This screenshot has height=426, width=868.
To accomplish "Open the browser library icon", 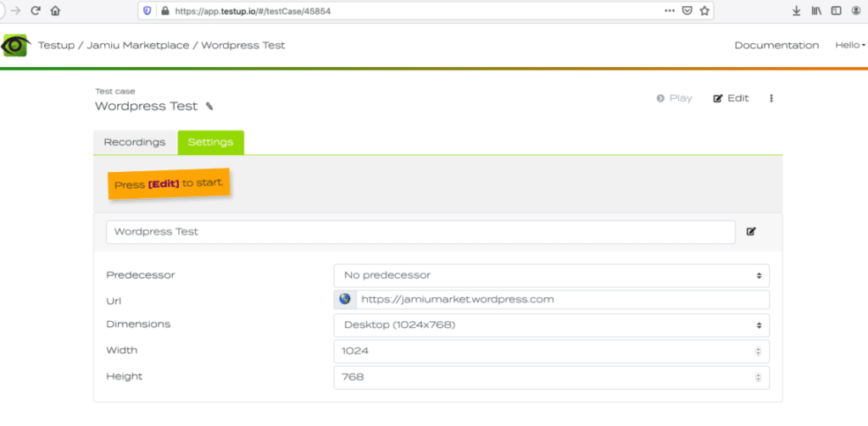I will (x=816, y=10).
